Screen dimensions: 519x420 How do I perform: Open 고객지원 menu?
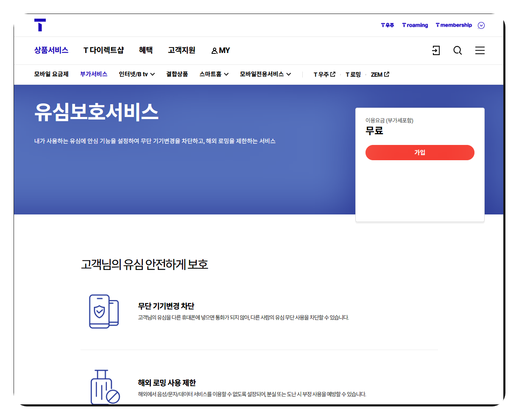[181, 50]
